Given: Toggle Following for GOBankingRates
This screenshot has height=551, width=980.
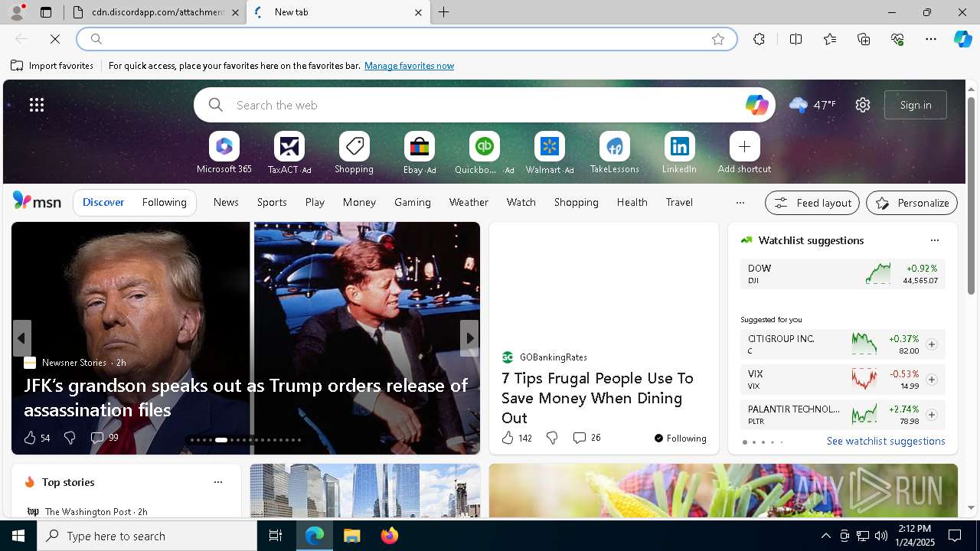Looking at the screenshot, I should [x=680, y=439].
